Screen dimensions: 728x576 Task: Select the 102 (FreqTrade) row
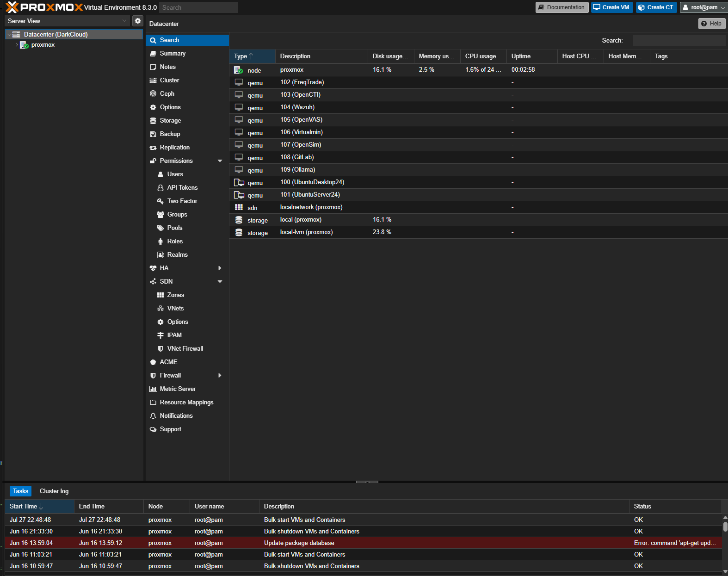tap(478, 82)
